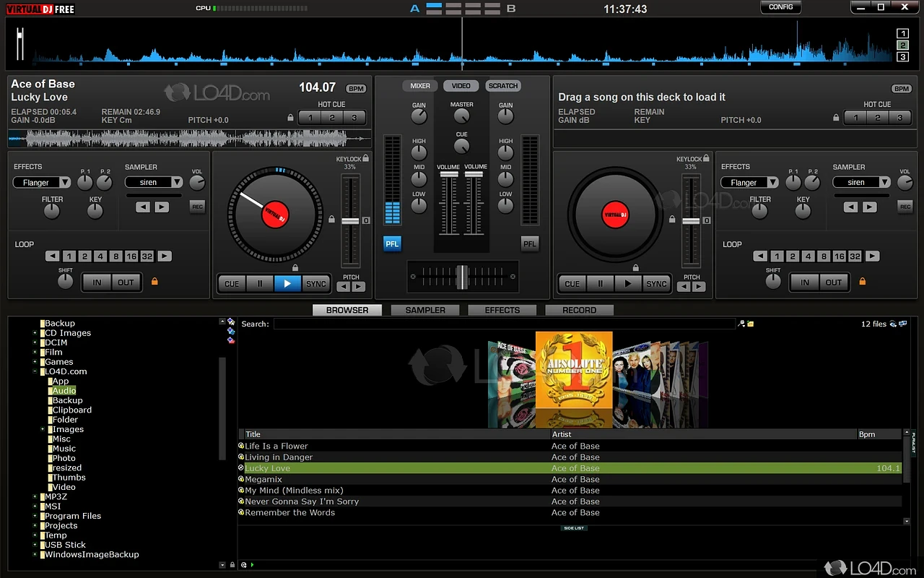Screen dimensions: 924x578
Task: Toggle the left hot cue lock icon
Action: (x=291, y=118)
